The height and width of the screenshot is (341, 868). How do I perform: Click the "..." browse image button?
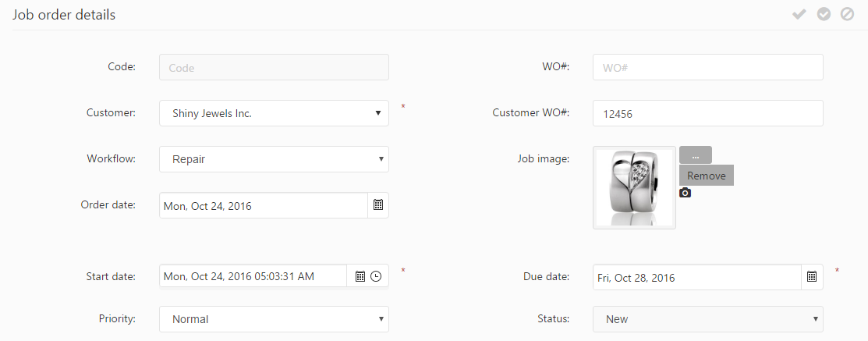(695, 155)
